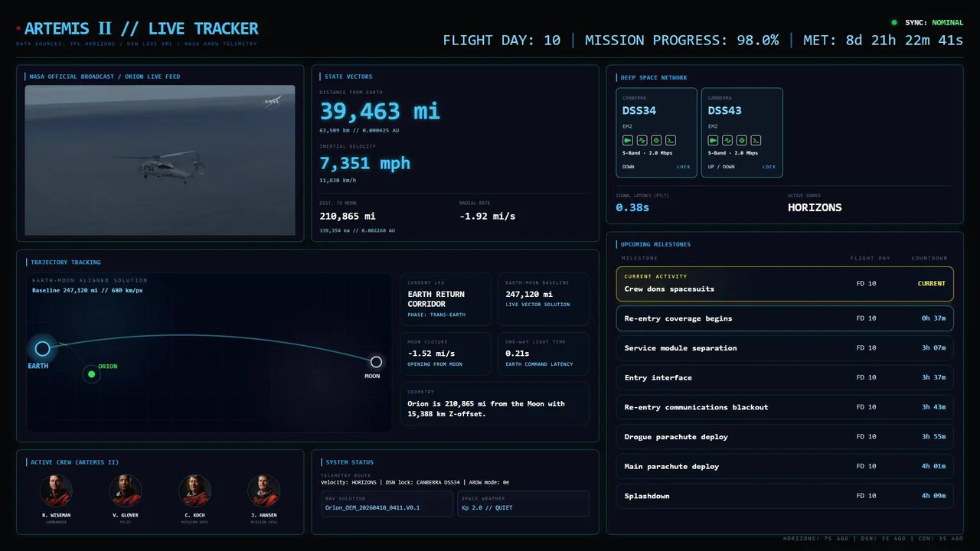The image size is (980, 551).
Task: Click the '0.21s' one-way light time value
Action: (518, 354)
